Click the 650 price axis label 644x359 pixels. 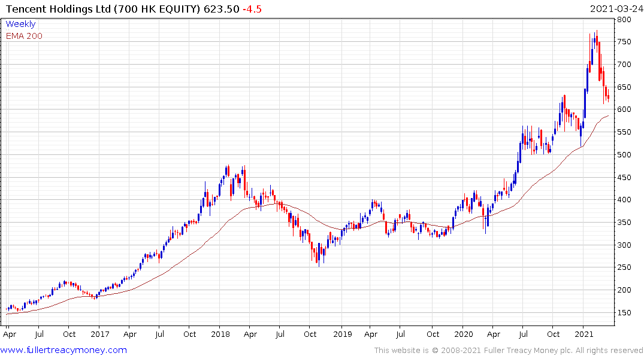tap(624, 87)
